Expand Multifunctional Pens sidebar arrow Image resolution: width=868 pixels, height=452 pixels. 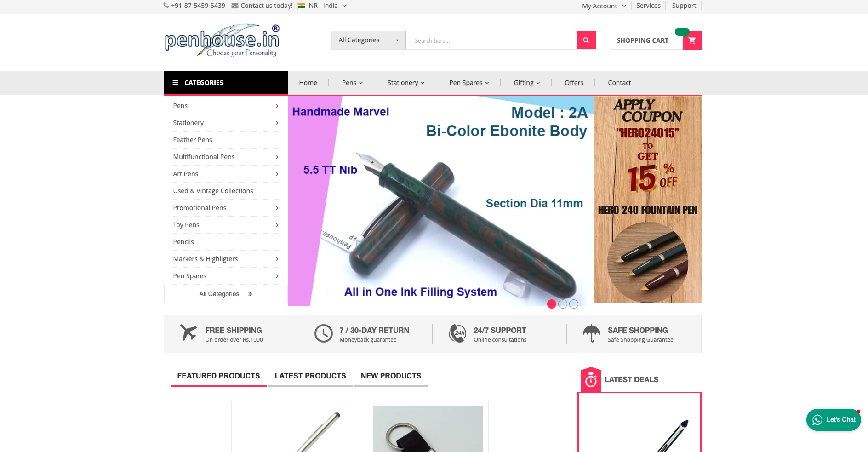(x=277, y=157)
